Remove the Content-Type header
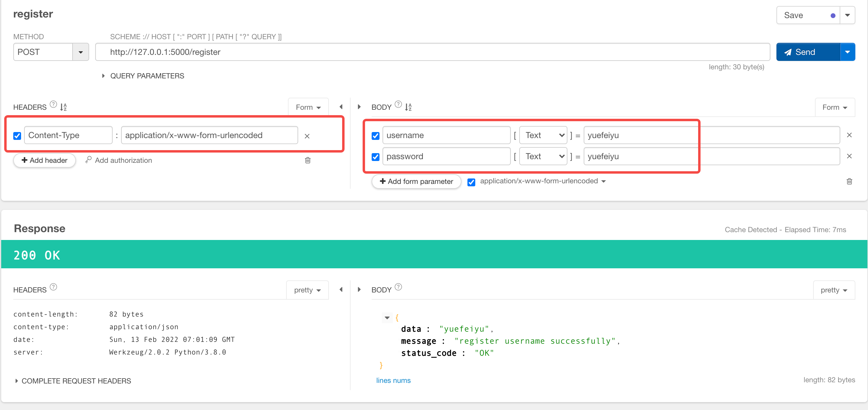The image size is (868, 410). (x=307, y=136)
